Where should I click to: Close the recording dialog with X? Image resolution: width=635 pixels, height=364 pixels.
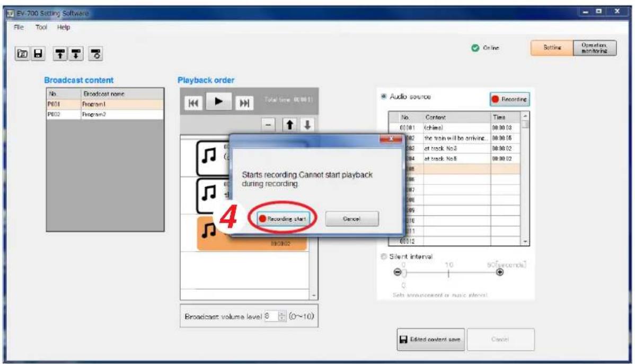point(391,138)
